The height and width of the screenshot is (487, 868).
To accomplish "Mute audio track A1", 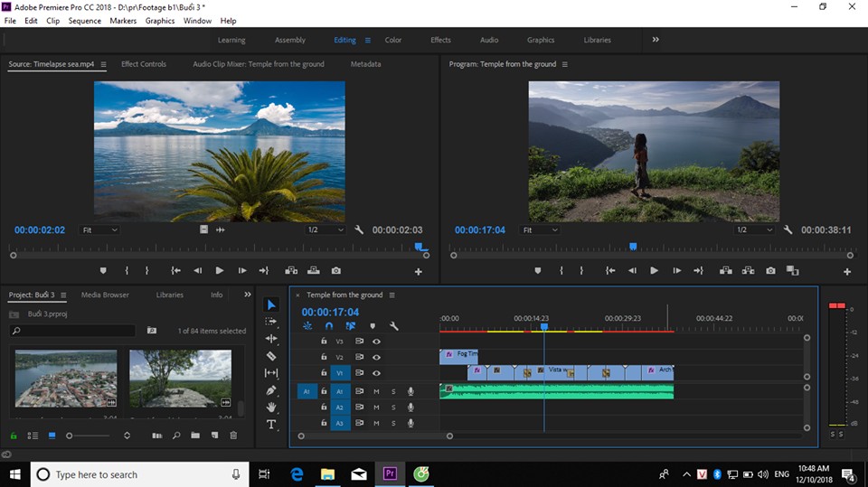I will (376, 391).
